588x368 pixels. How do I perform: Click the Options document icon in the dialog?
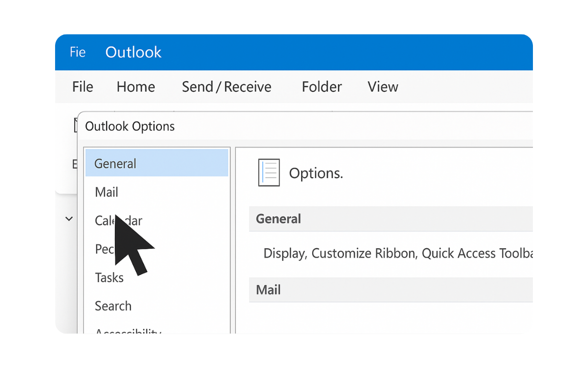[269, 172]
